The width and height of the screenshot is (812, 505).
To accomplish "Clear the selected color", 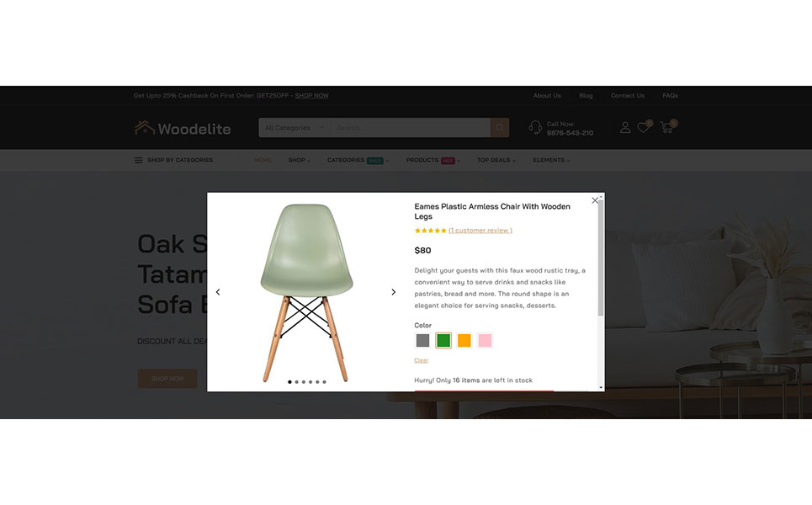I will pos(421,360).
